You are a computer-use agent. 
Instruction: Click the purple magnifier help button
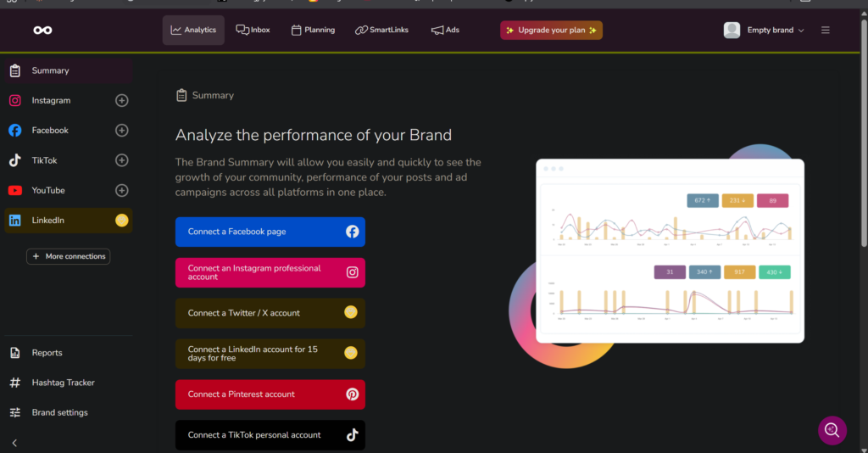[832, 430]
